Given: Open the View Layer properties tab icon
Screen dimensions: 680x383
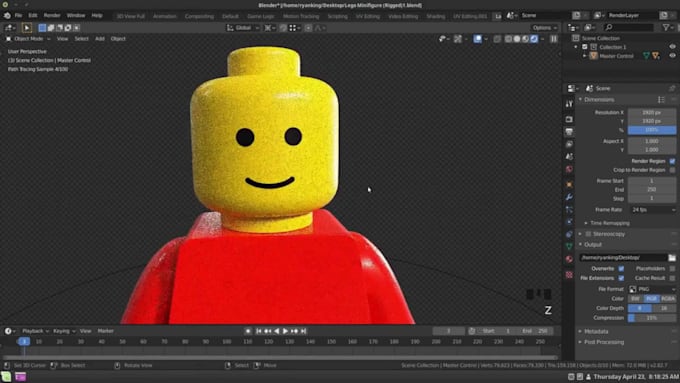Looking at the screenshot, I should tap(569, 144).
